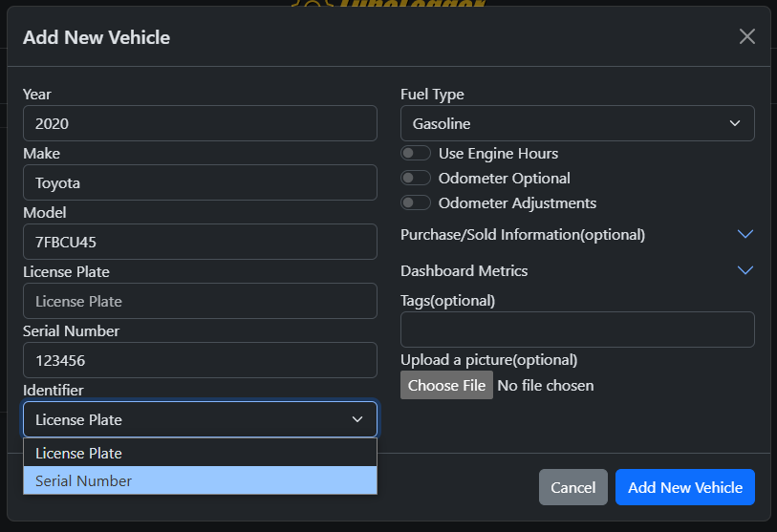The image size is (777, 532).
Task: Open the Gasoline fuel type dropdown
Action: 577,123
